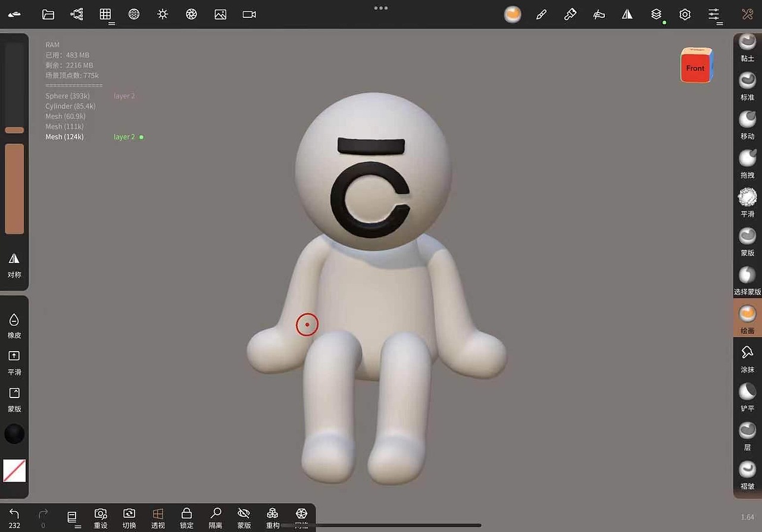Click 重构 remesh button
Image resolution: width=762 pixels, height=532 pixels.
tap(273, 518)
